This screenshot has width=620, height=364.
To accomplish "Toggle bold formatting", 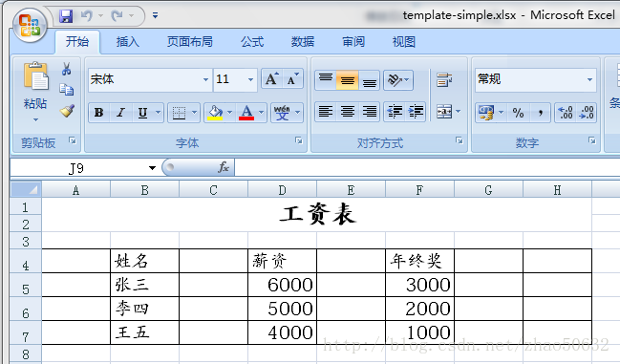I will coord(98,113).
